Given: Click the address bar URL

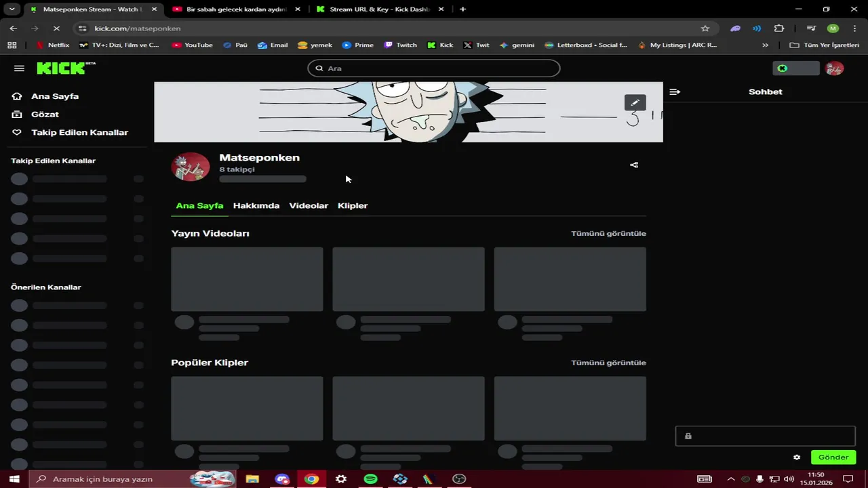Looking at the screenshot, I should [x=138, y=28].
